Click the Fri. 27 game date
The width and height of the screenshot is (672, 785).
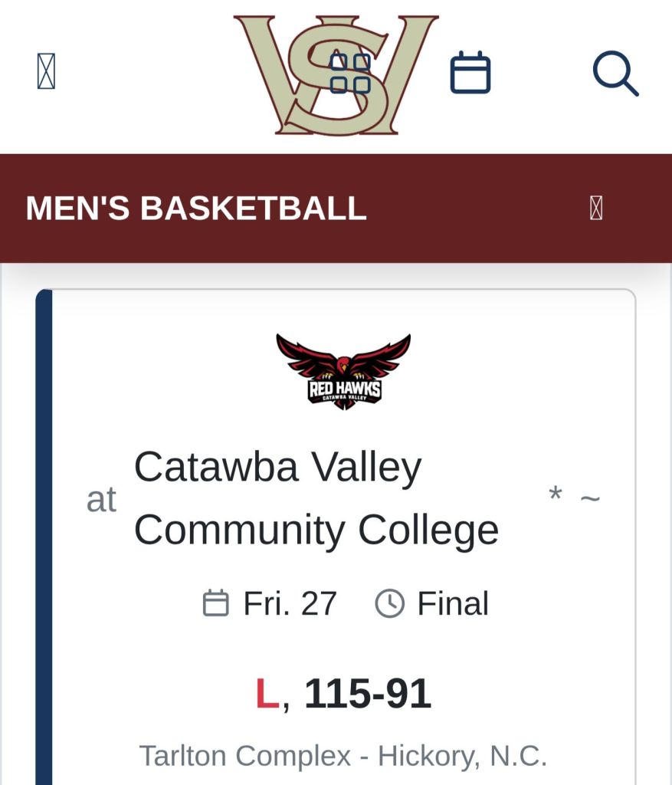290,603
